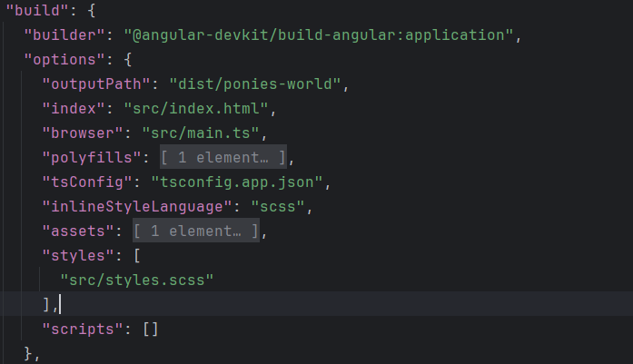The image size is (633, 364).
Task: Click the opening bracket after "styles"
Action: [137, 256]
